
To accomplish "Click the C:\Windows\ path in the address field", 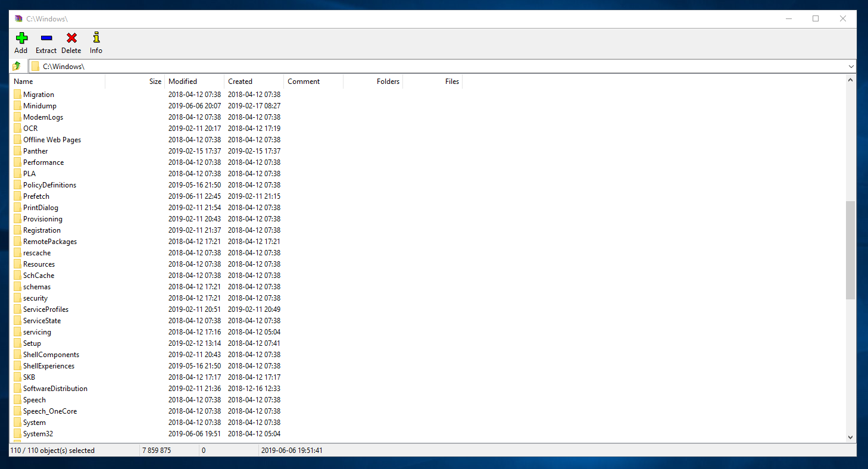I will click(x=64, y=66).
